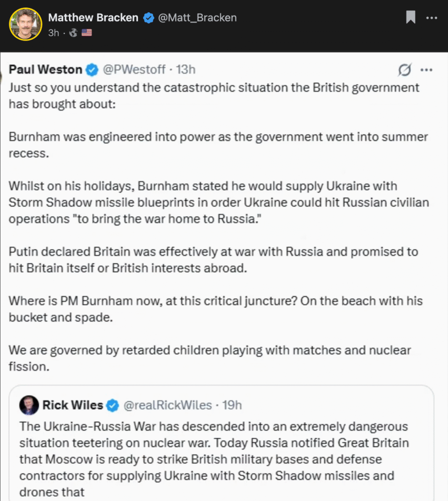Click Paul Weston's verified checkmark badge
448x501 pixels.
(x=92, y=69)
